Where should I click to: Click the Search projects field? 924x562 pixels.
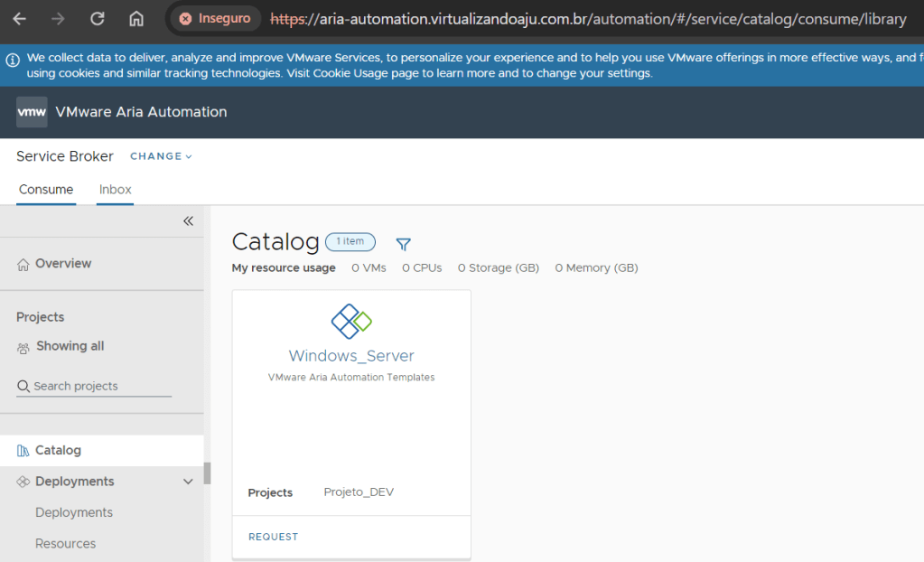94,386
